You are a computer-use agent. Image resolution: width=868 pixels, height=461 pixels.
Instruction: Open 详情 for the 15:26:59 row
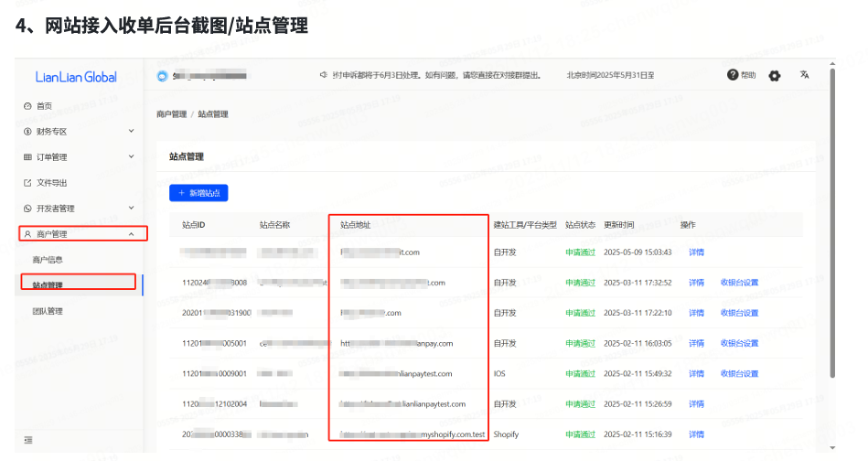coord(696,404)
